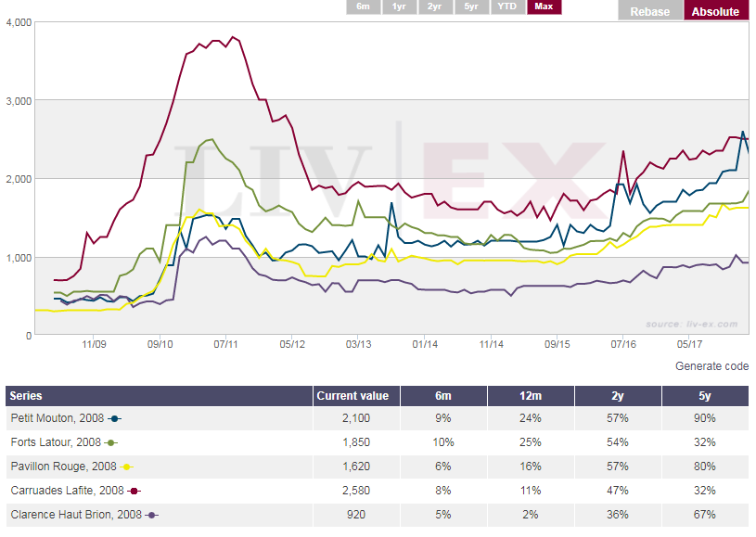
Task: Click the Forts Latour green legend marker
Action: [111, 442]
